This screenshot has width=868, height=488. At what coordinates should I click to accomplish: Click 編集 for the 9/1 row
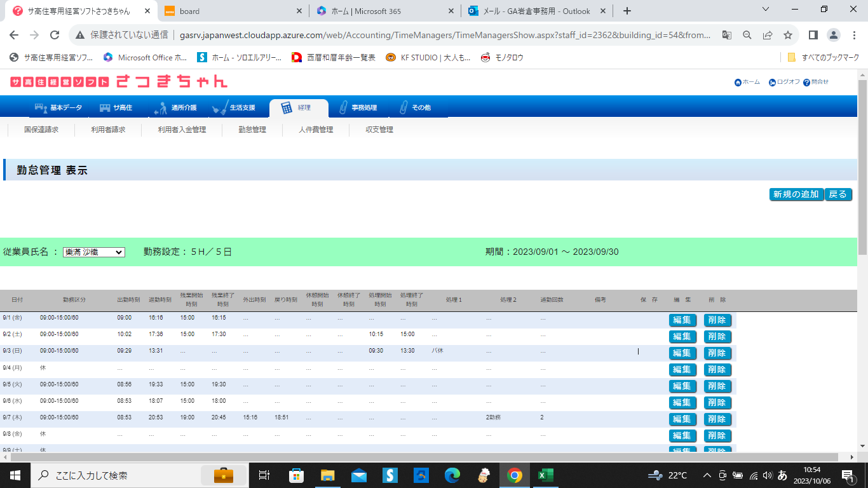(682, 320)
